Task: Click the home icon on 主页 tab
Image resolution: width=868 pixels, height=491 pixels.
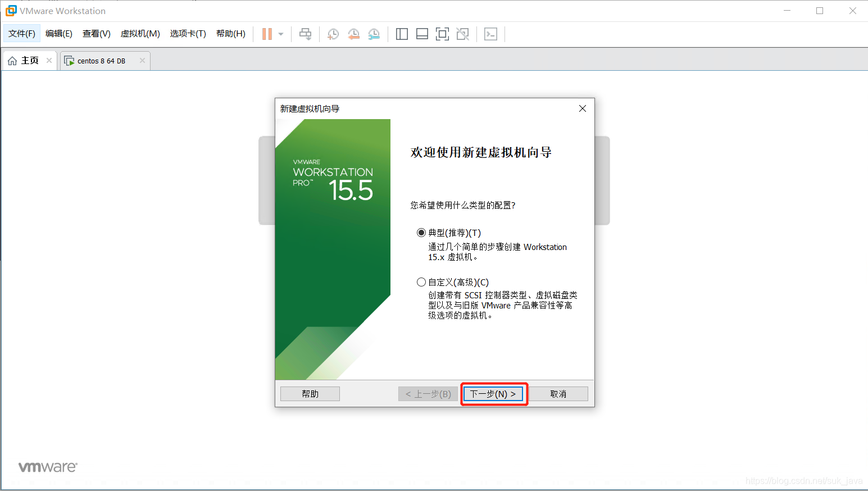Action: [12, 61]
